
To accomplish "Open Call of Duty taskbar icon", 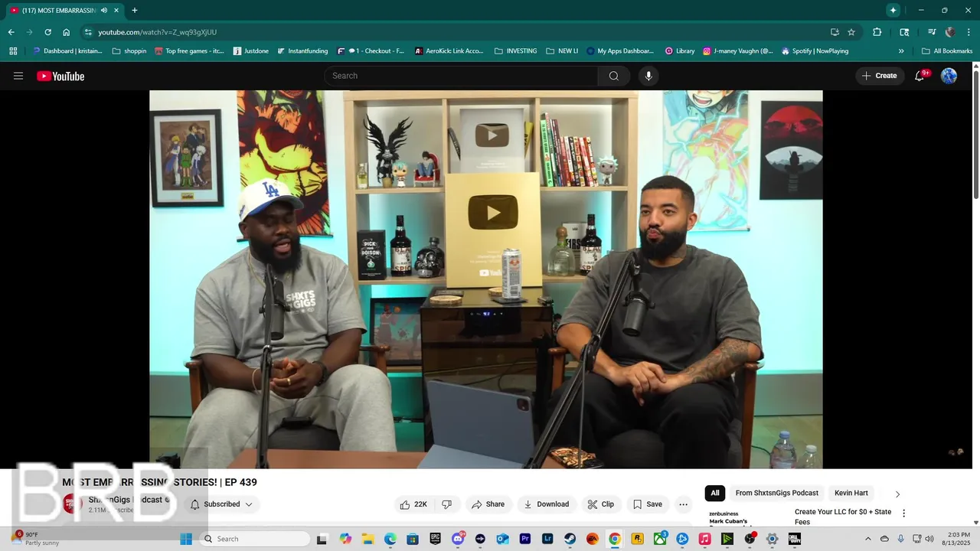I will [x=795, y=539].
